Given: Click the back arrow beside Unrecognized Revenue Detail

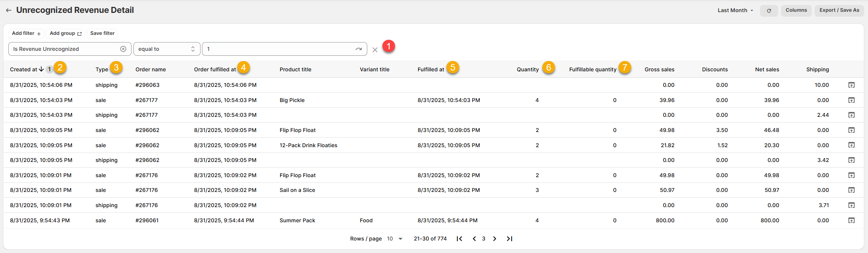Looking at the screenshot, I should 9,11.
